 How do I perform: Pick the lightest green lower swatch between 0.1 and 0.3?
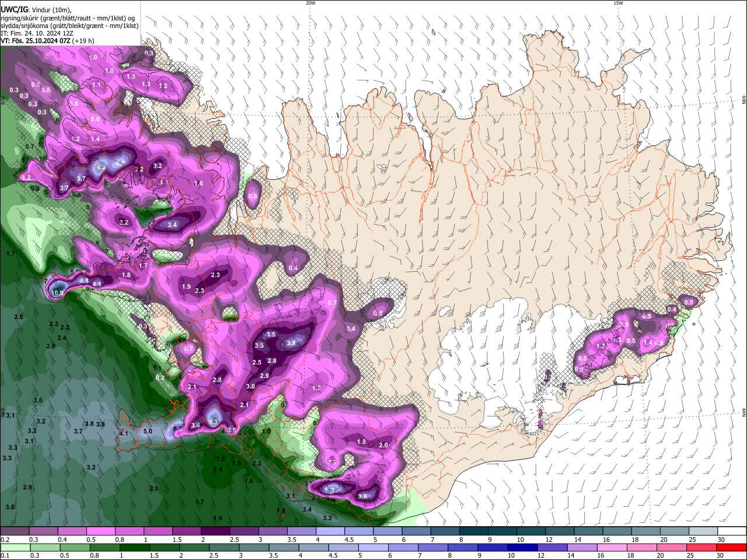tap(16, 547)
